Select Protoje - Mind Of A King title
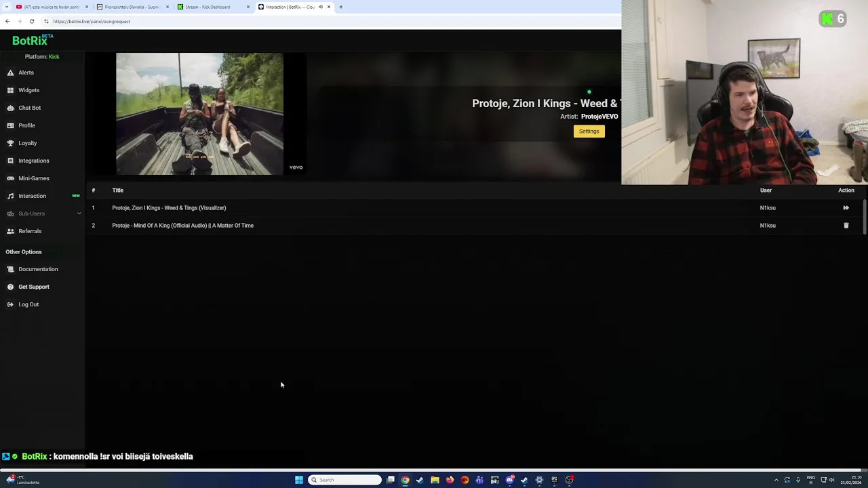 (x=182, y=226)
